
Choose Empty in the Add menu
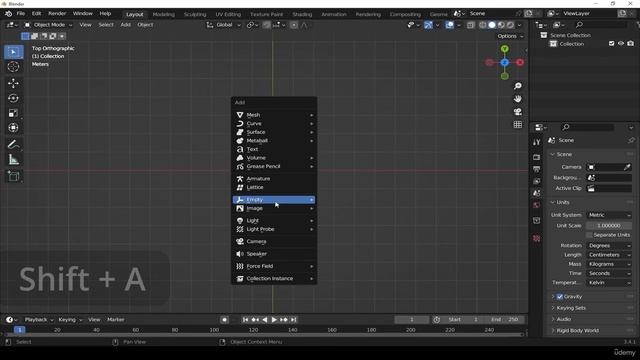(273, 200)
